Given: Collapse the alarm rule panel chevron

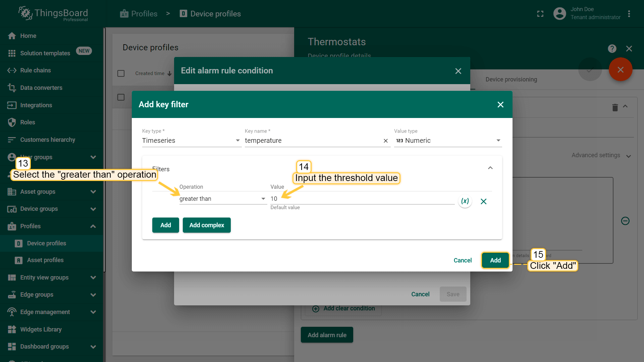Looking at the screenshot, I should (x=625, y=107).
